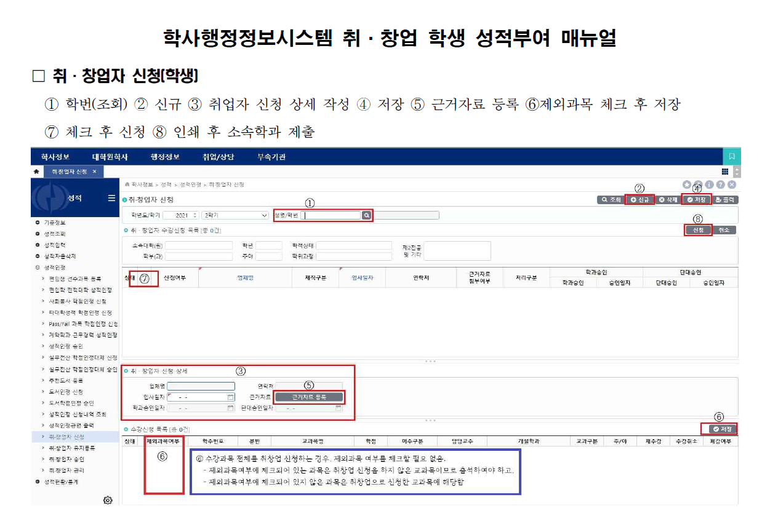Click the 근거자료 등록 button
Screen dimensions: 762x532
point(309,397)
